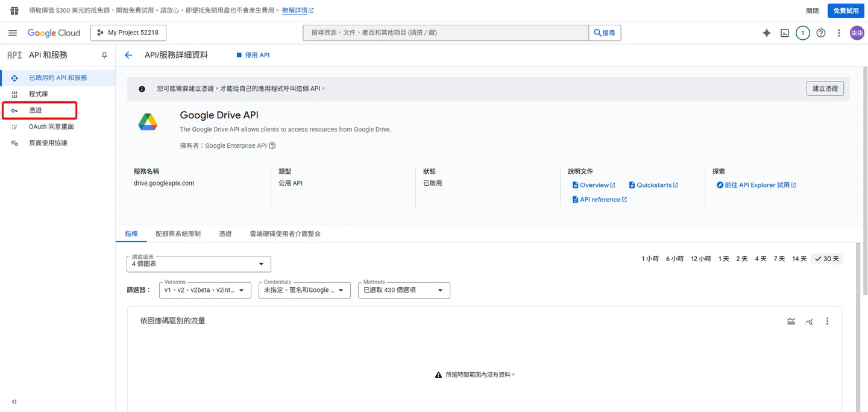Screen dimensions: 868x412
Task: Open the Overview documentation link
Action: [594, 185]
